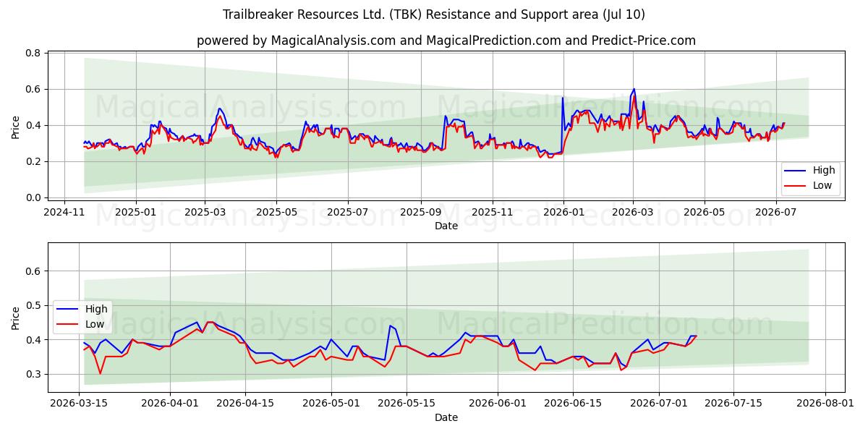Click the bottom chart's 'Price' axis label
The height and width of the screenshot is (434, 868).
(15, 318)
